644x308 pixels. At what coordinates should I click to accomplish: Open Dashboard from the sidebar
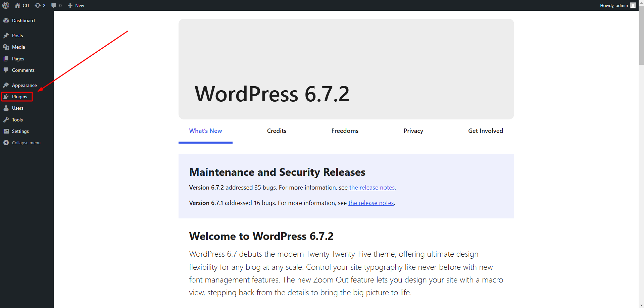tap(27, 20)
